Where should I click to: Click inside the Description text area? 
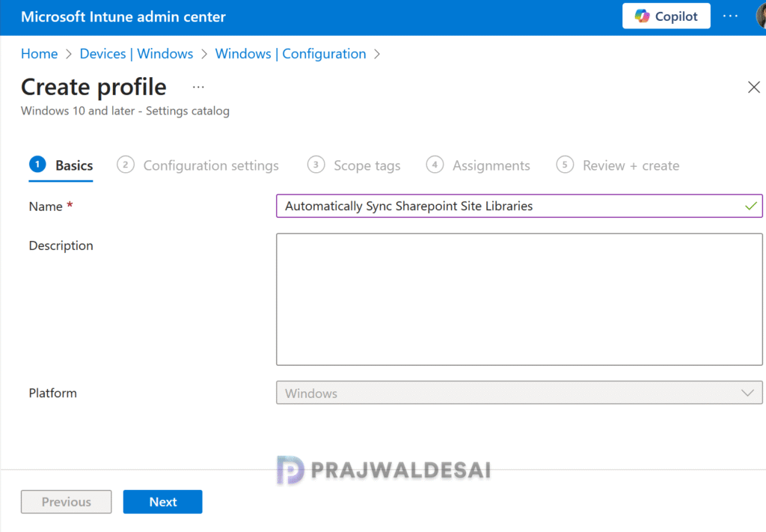click(519, 299)
